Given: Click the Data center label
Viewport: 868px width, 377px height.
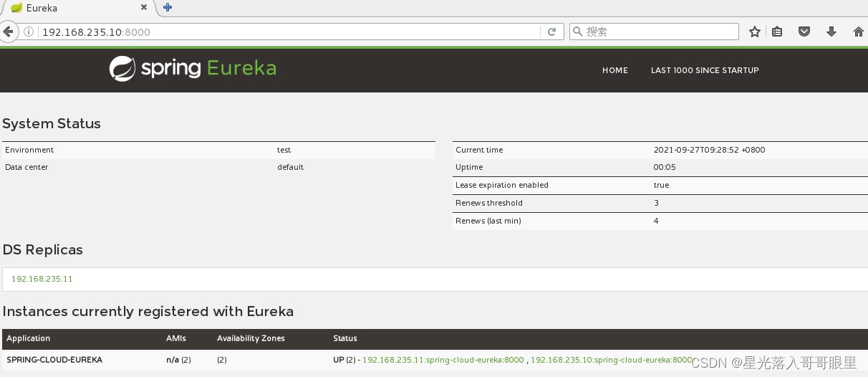Looking at the screenshot, I should click(x=26, y=167).
